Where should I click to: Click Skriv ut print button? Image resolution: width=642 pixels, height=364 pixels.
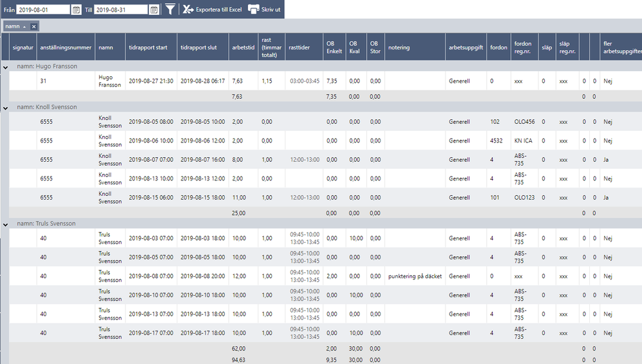[264, 10]
